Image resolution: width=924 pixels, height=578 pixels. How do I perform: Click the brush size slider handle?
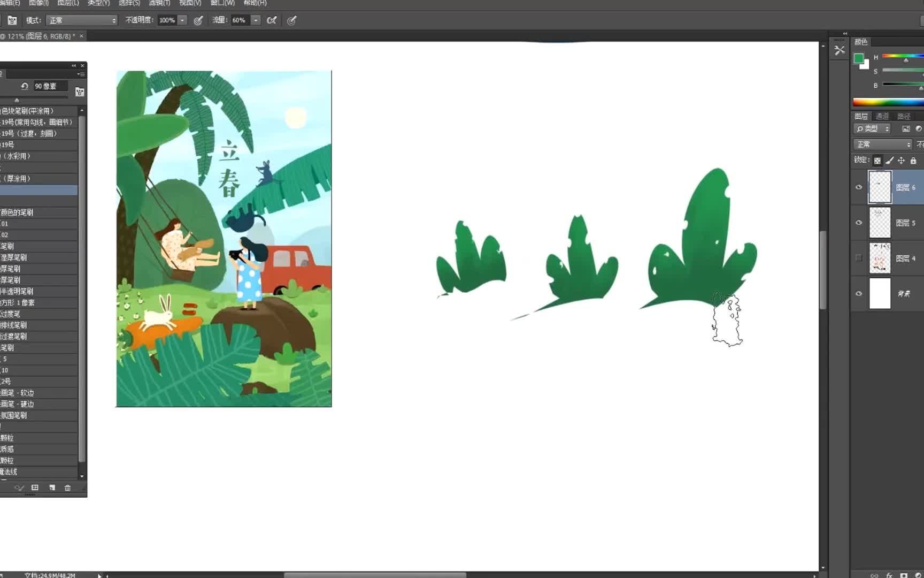point(17,100)
